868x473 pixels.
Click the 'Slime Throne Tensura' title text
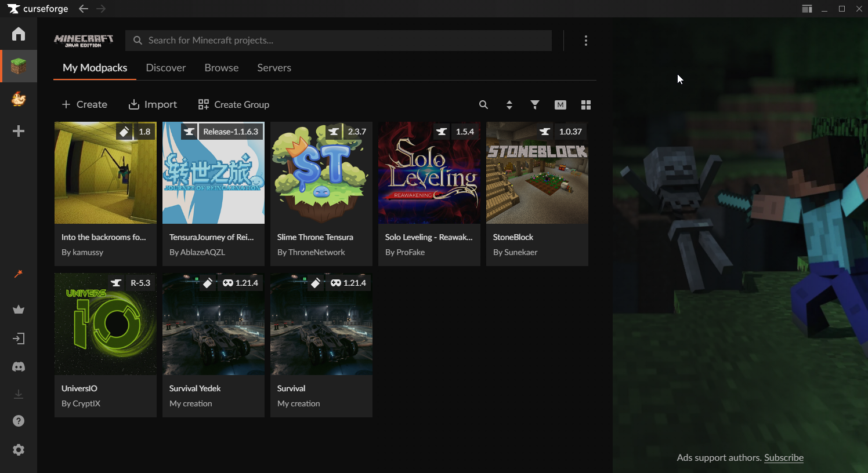click(315, 237)
